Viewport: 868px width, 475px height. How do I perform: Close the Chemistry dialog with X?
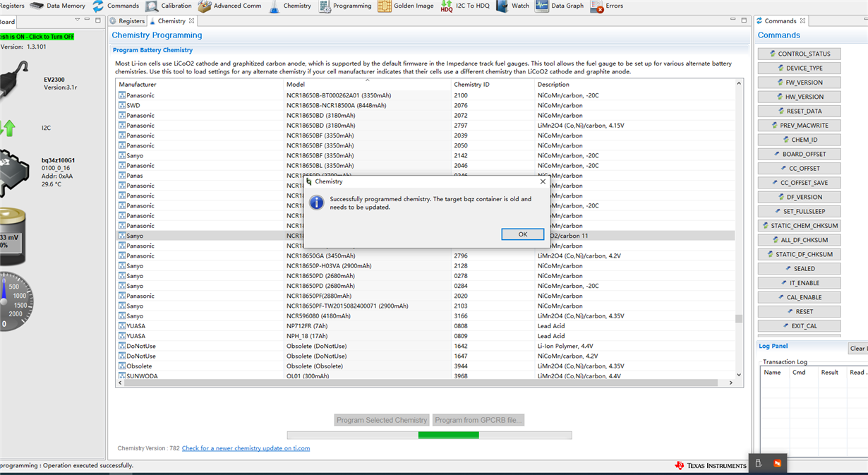tap(543, 181)
